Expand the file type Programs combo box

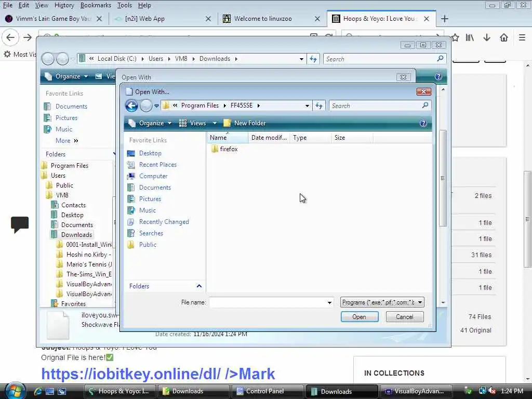point(420,302)
